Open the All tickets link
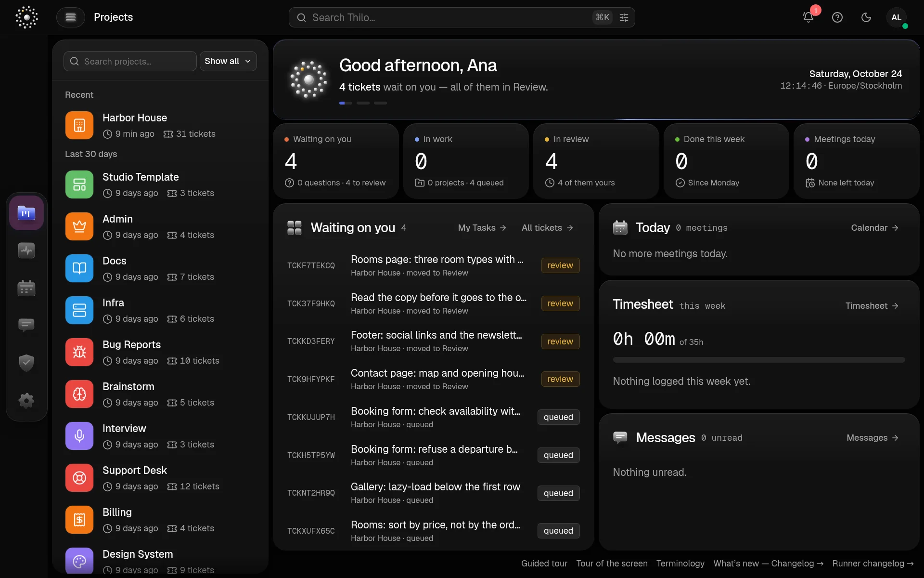Image resolution: width=924 pixels, height=578 pixels. coord(547,228)
